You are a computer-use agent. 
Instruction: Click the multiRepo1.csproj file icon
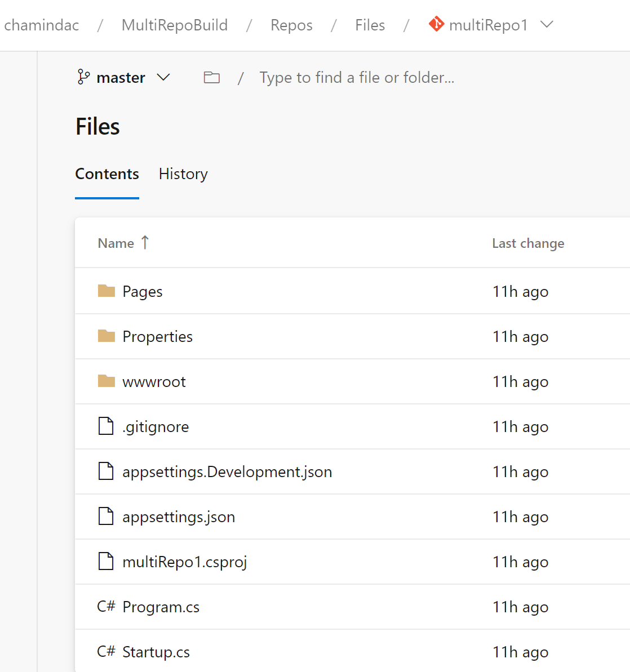pyautogui.click(x=106, y=561)
